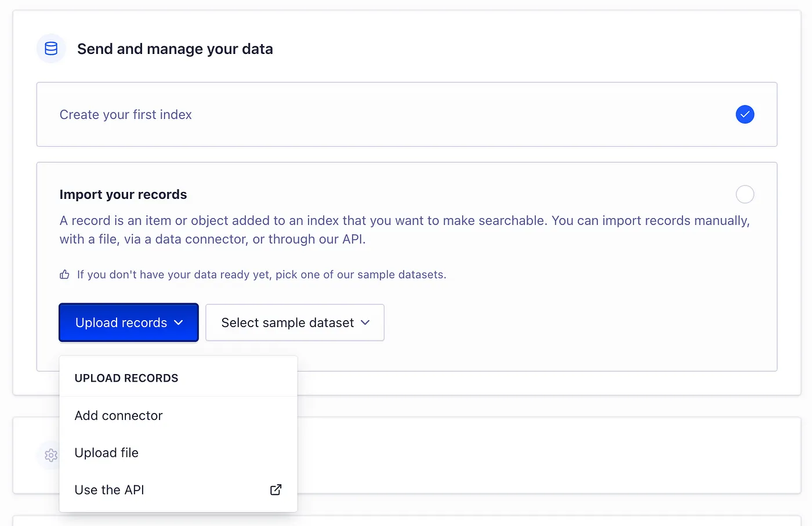Click the gear icon in the lower card
Screen dimensions: 812x526
51,455
